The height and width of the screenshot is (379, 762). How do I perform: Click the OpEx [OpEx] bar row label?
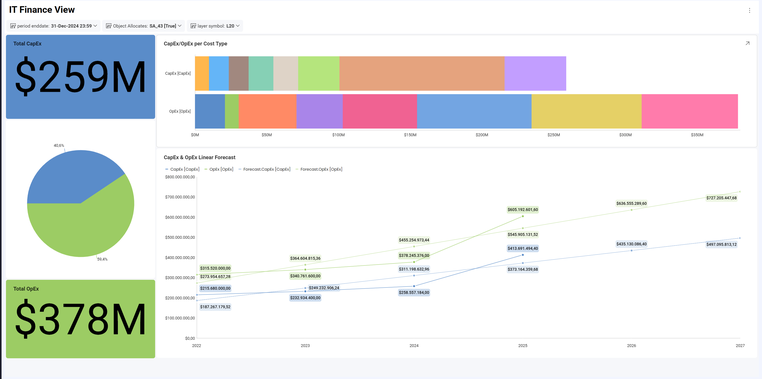click(x=180, y=111)
